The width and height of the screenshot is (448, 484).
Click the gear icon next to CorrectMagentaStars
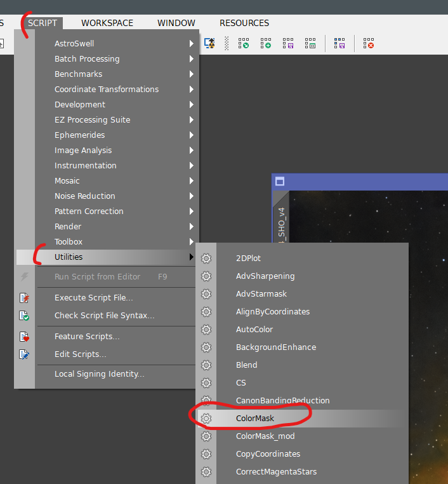point(206,472)
